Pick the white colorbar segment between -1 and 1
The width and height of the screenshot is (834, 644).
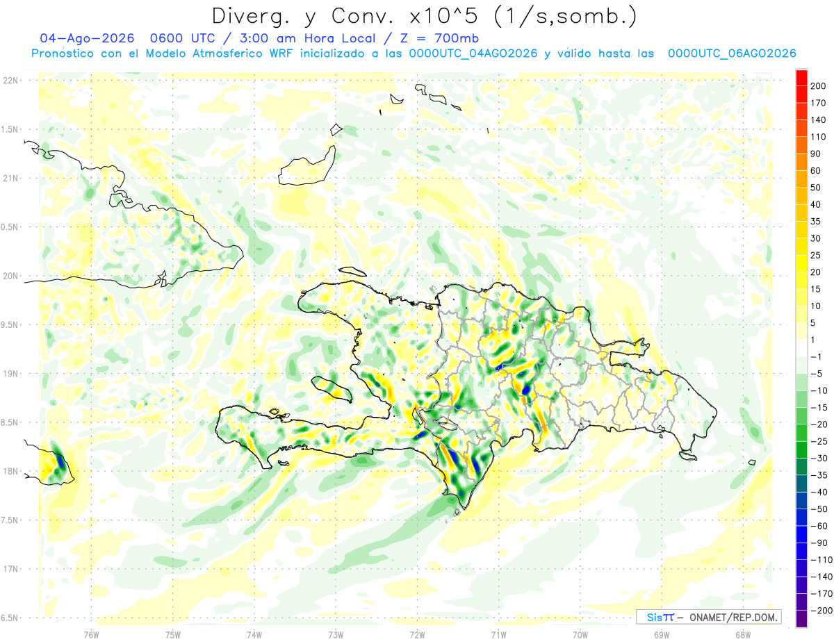(801, 348)
